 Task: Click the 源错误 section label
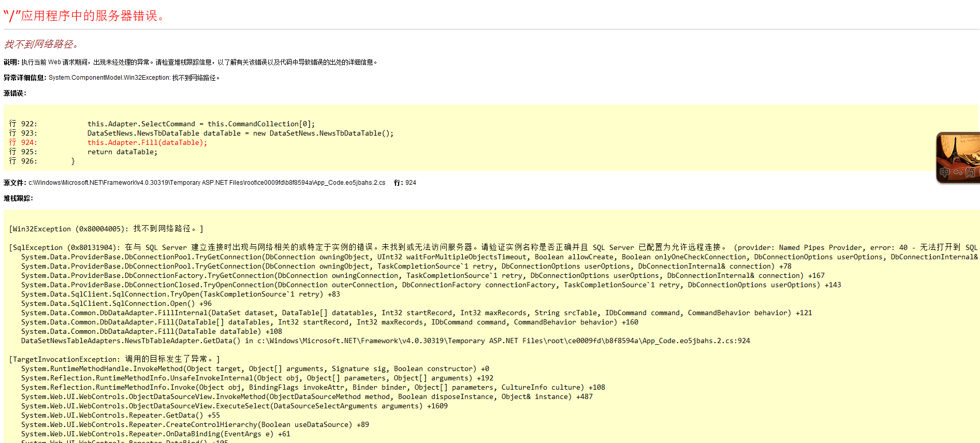pyautogui.click(x=14, y=93)
